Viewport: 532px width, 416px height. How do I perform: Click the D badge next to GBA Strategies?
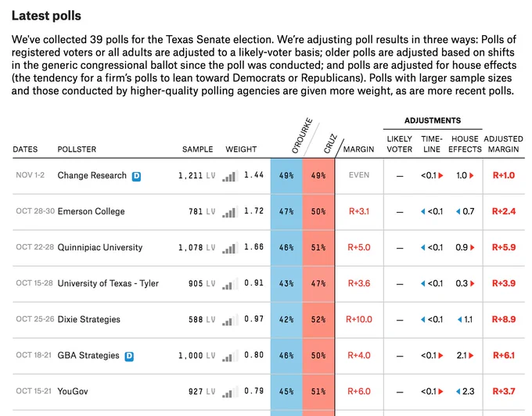pyautogui.click(x=129, y=357)
